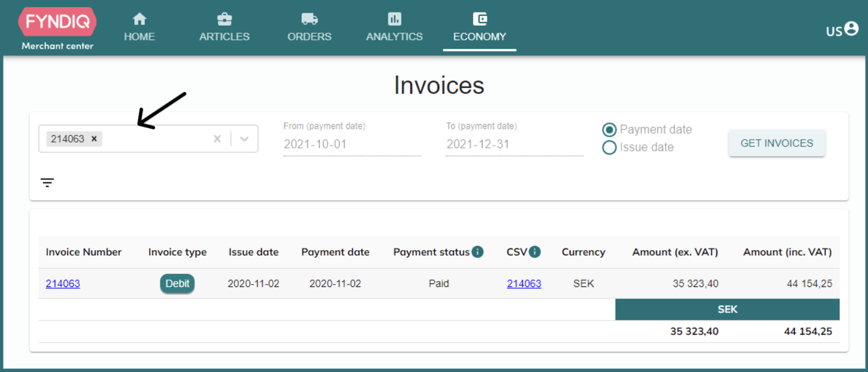Open the Articles tab

(224, 27)
